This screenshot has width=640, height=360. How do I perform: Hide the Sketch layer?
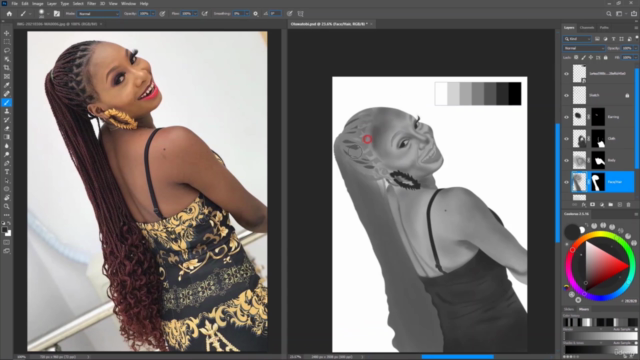click(x=566, y=96)
